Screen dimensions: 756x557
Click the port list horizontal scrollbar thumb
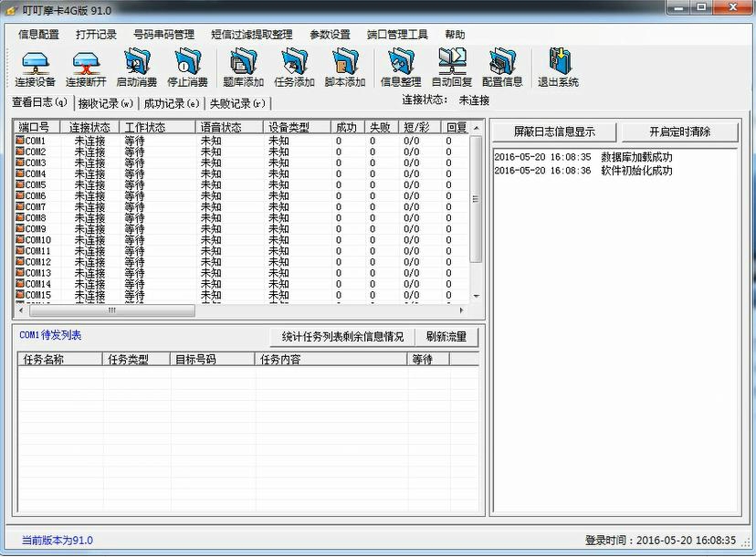tap(112, 310)
